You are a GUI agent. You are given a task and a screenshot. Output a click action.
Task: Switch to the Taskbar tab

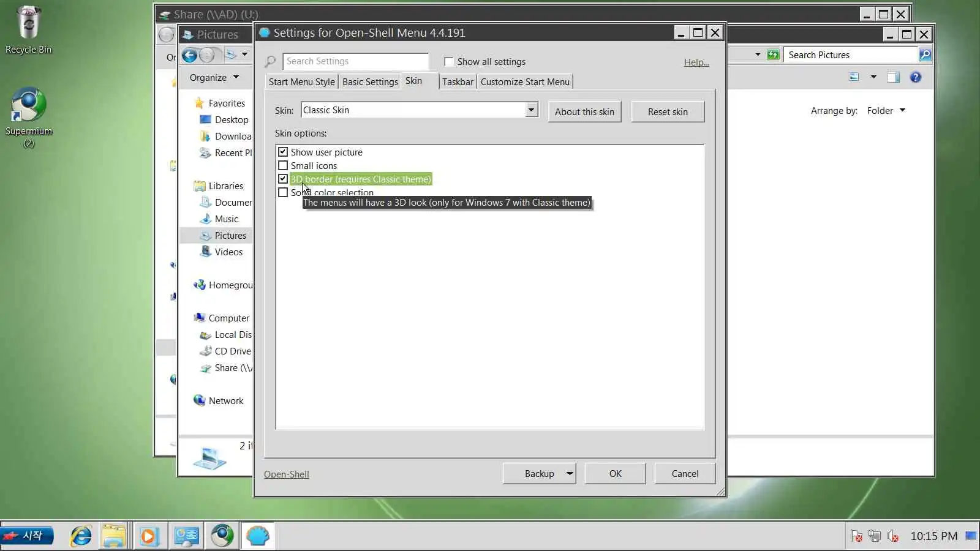point(458,82)
